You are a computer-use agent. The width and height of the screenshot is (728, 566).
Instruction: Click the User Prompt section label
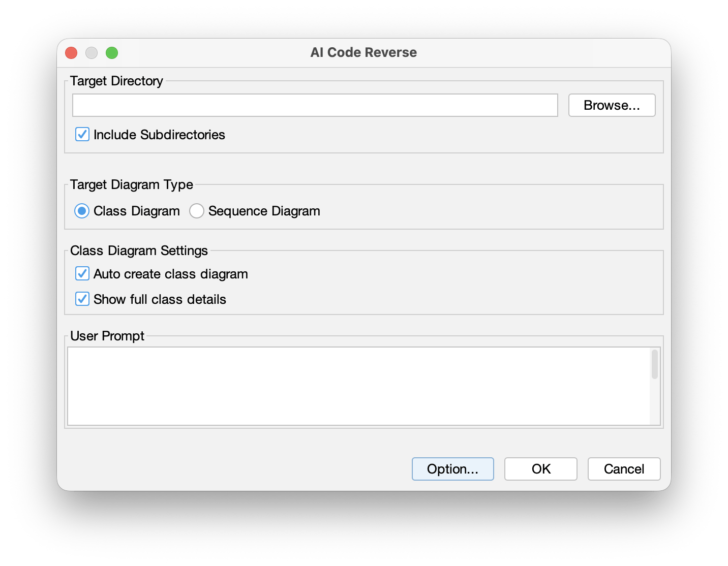(x=107, y=336)
